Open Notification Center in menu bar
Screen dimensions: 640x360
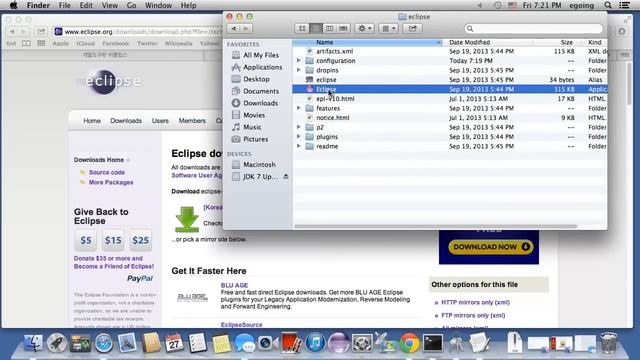point(624,5)
